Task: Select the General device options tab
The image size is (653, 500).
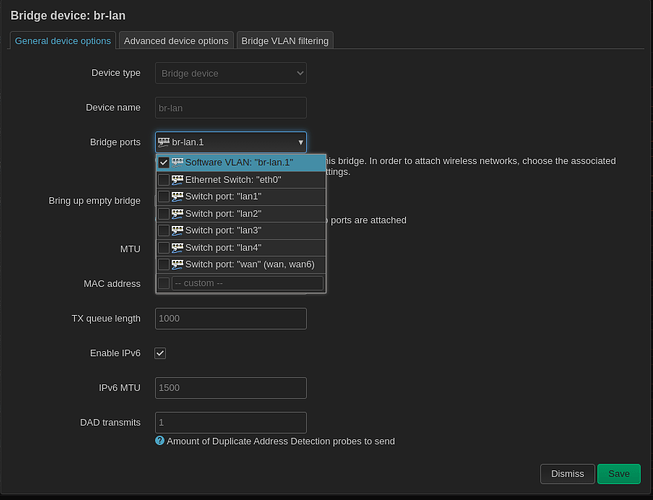Action: pyautogui.click(x=63, y=41)
